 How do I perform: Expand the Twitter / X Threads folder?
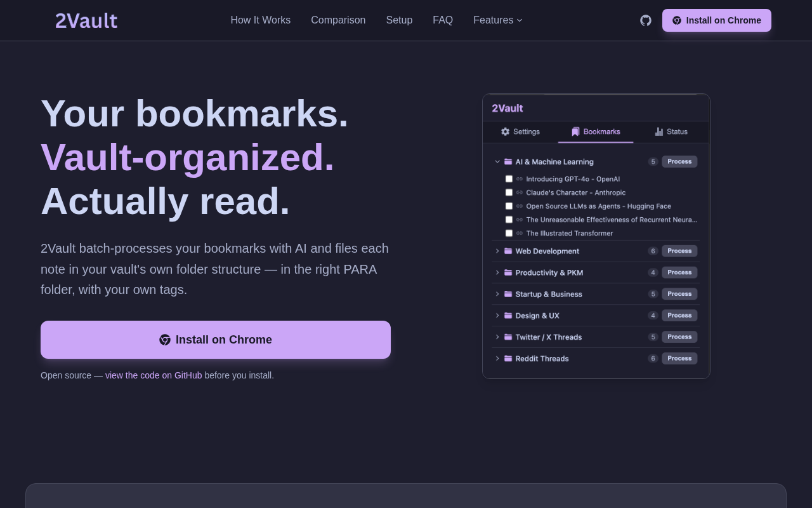point(497,337)
